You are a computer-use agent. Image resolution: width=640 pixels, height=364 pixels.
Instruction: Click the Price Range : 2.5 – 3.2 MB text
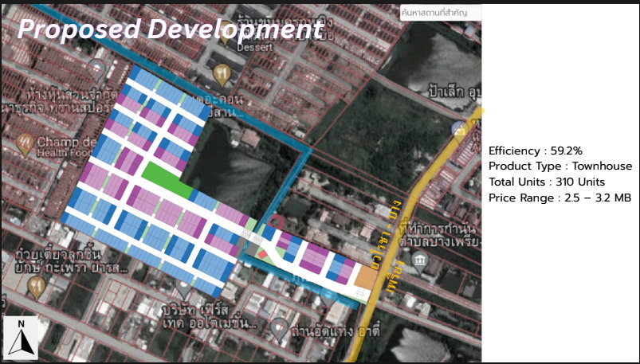pyautogui.click(x=560, y=198)
